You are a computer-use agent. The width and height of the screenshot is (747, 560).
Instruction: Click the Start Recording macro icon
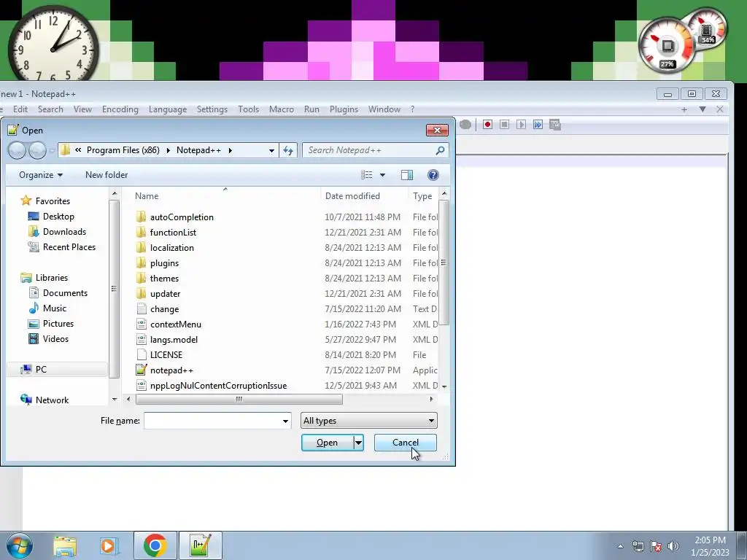click(487, 125)
